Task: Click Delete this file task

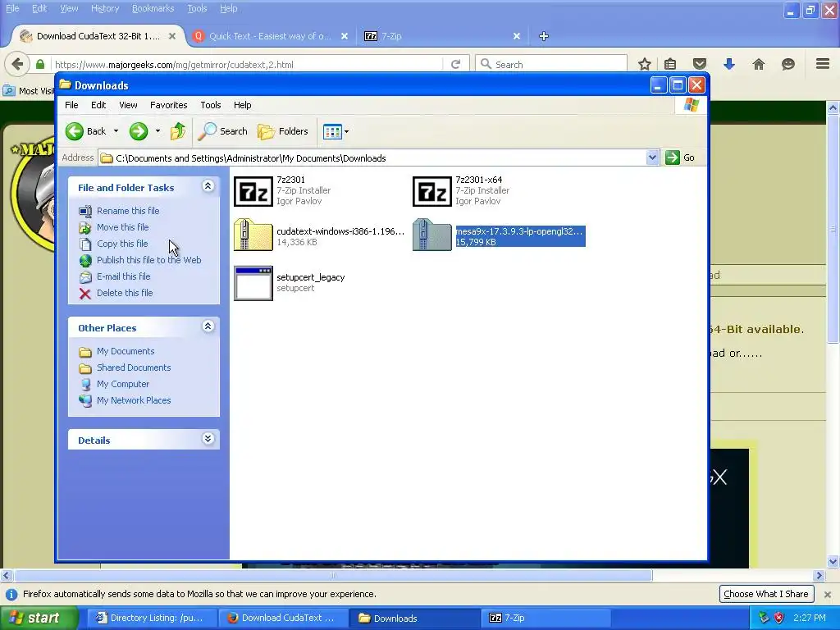Action: (x=125, y=293)
